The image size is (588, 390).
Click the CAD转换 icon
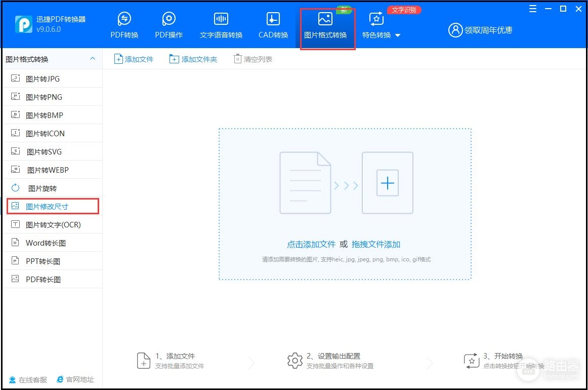tap(273, 18)
